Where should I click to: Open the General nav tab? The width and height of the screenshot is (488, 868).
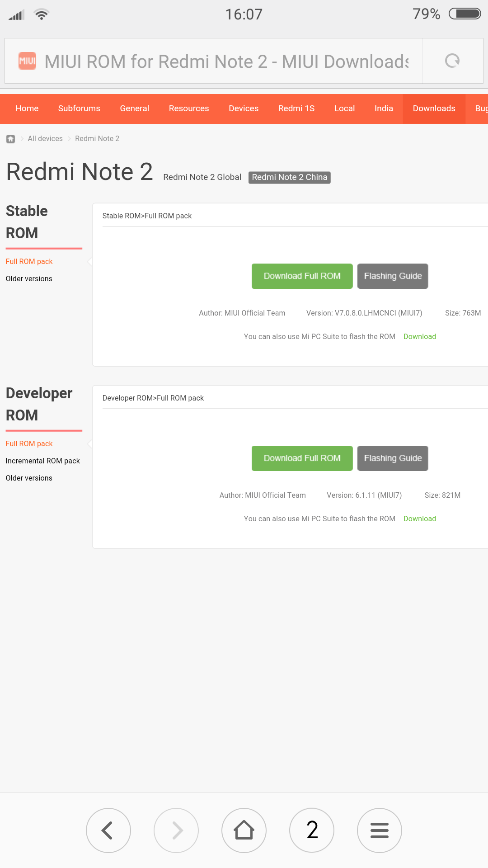(135, 108)
